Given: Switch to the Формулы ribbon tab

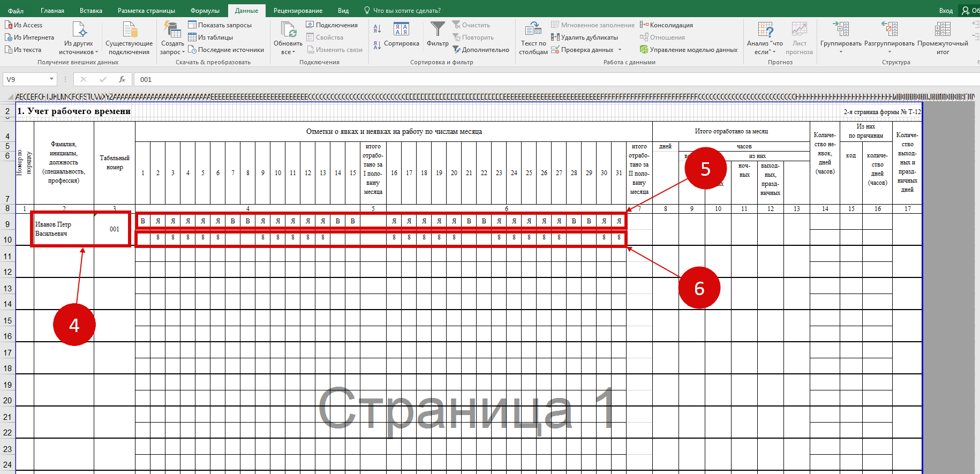Looking at the screenshot, I should (205, 11).
